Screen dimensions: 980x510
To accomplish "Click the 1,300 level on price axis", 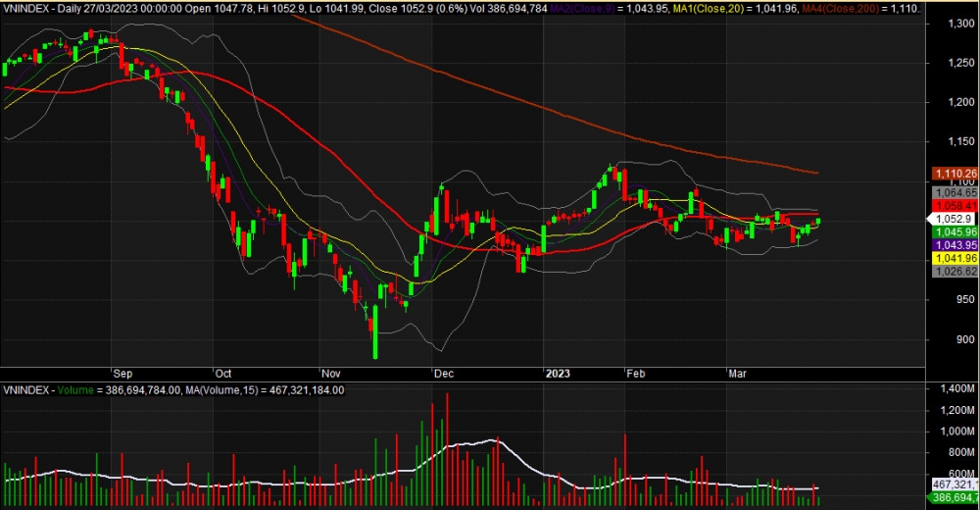I will pyautogui.click(x=952, y=23).
